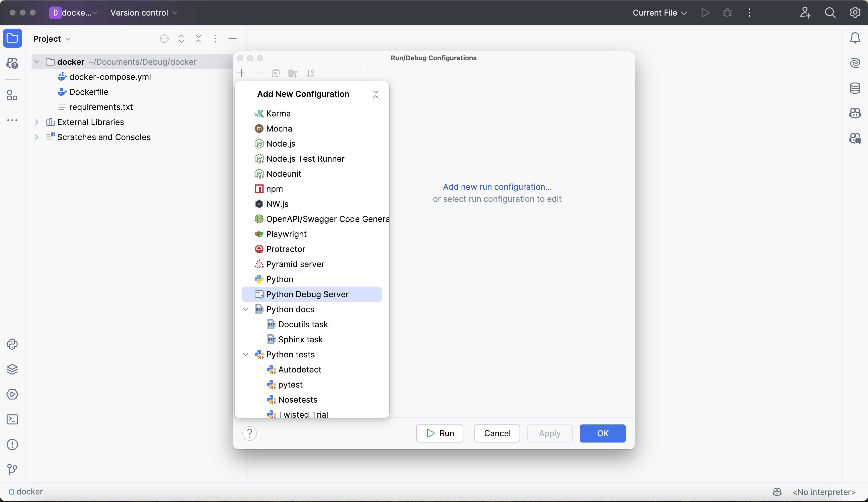Image resolution: width=868 pixels, height=502 pixels.
Task: Open the Python Packages layers icon
Action: point(12,369)
